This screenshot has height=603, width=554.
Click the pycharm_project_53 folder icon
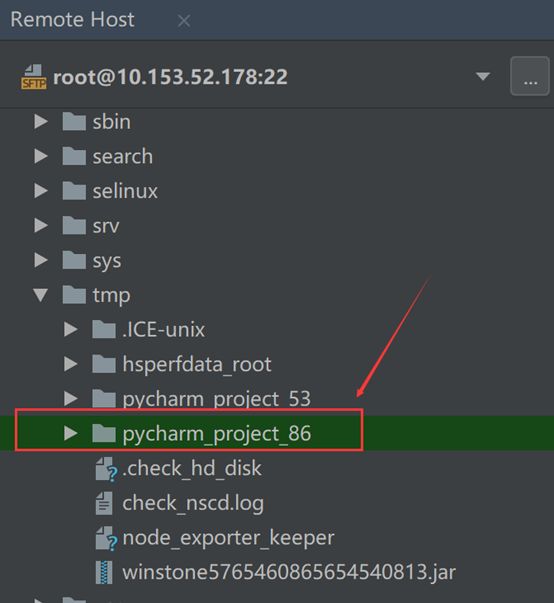(104, 399)
